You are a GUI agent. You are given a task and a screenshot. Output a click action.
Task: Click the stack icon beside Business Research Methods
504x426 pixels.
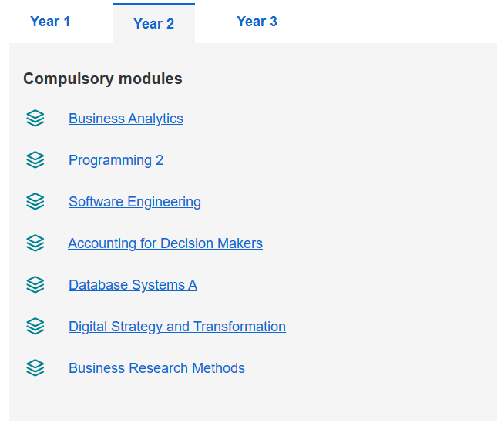[x=35, y=368]
